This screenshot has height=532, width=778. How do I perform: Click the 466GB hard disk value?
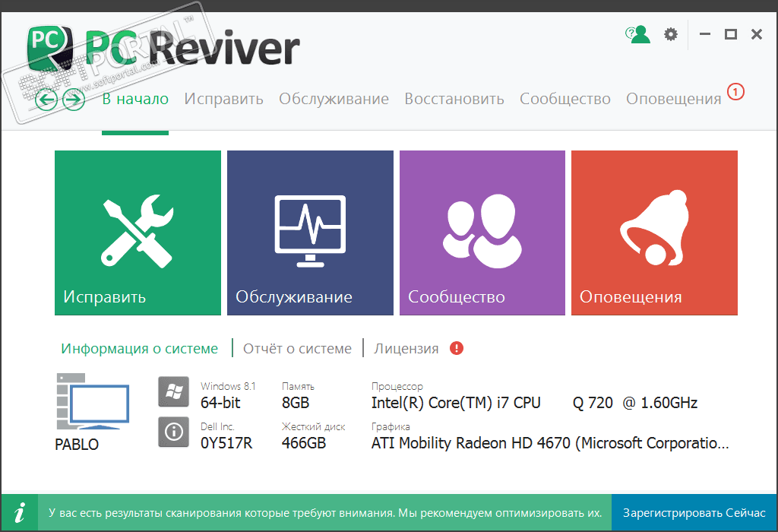pos(304,442)
